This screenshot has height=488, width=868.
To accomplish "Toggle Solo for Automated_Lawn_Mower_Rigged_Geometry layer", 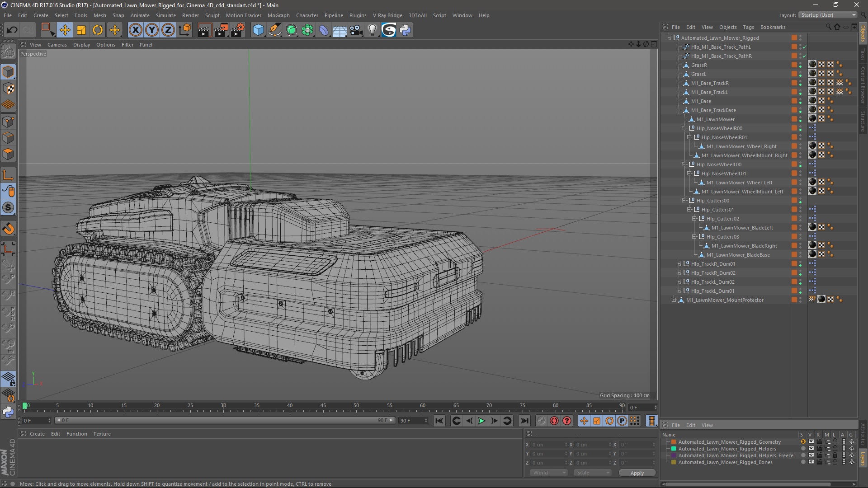I will click(803, 442).
